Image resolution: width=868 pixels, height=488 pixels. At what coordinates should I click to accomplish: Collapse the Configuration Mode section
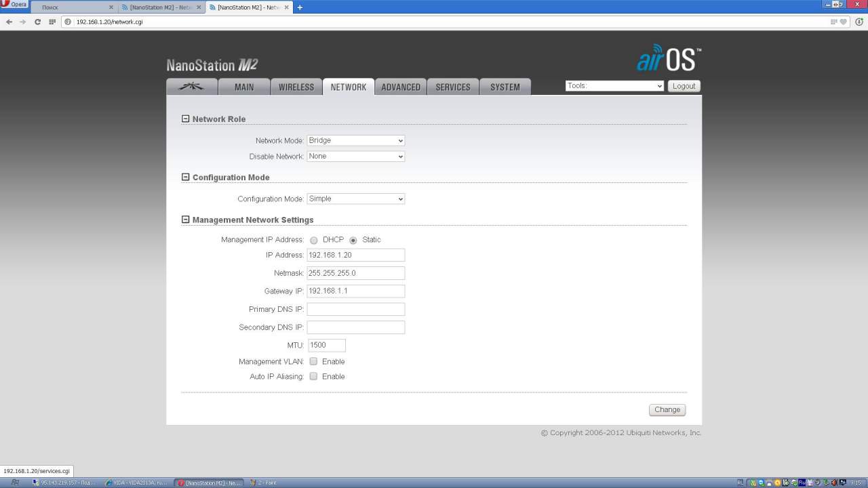(x=185, y=178)
